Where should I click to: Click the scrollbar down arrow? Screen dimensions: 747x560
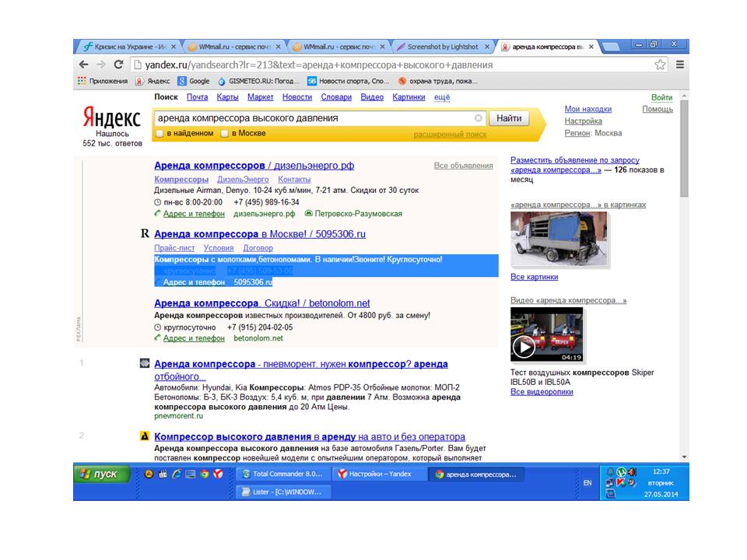point(684,457)
